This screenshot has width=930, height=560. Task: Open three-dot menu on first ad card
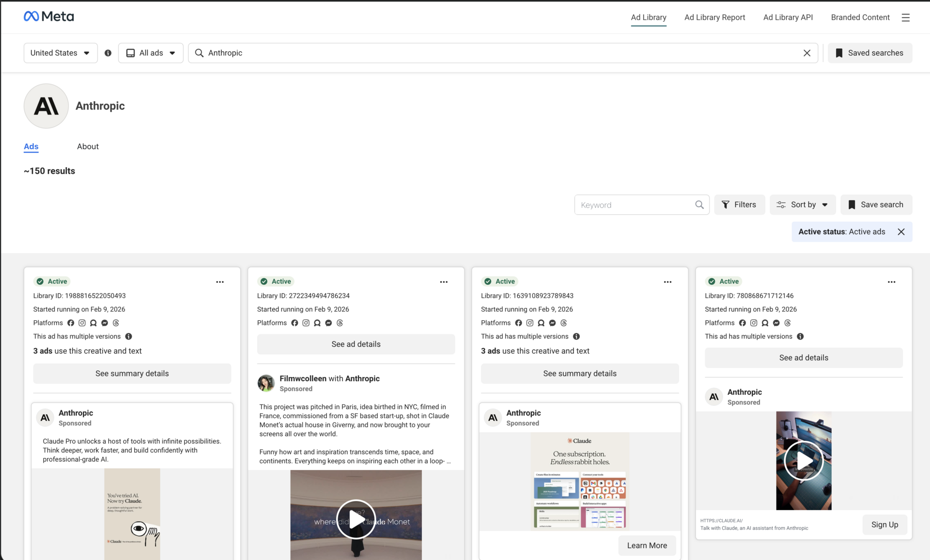[x=220, y=282]
